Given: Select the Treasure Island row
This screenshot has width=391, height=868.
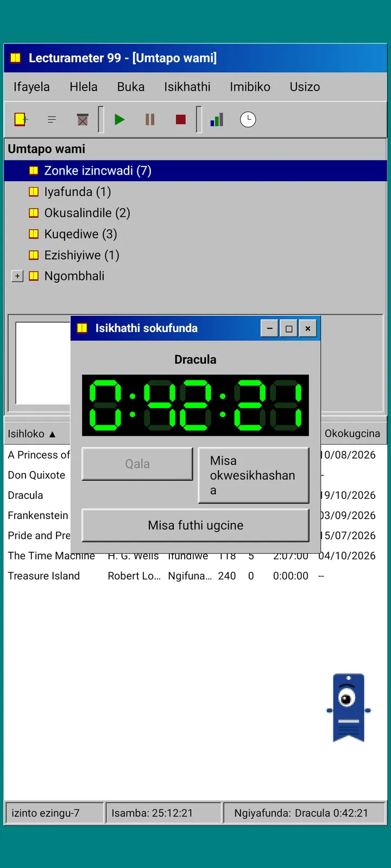Looking at the screenshot, I should click(x=195, y=576).
